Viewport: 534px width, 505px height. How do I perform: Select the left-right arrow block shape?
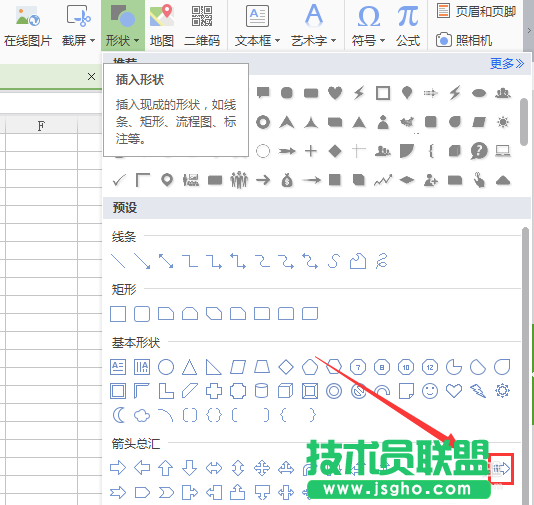coord(214,468)
